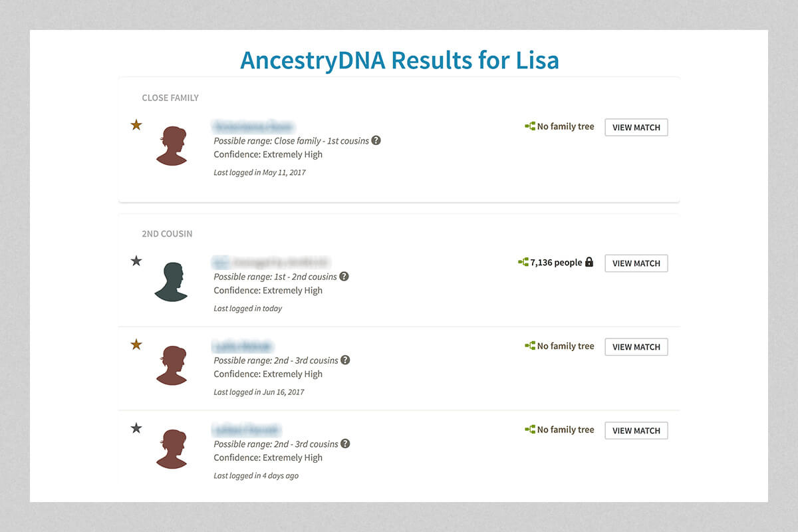Click the help icon next to Close family range
Image resolution: width=798 pixels, height=532 pixels.
click(x=376, y=140)
